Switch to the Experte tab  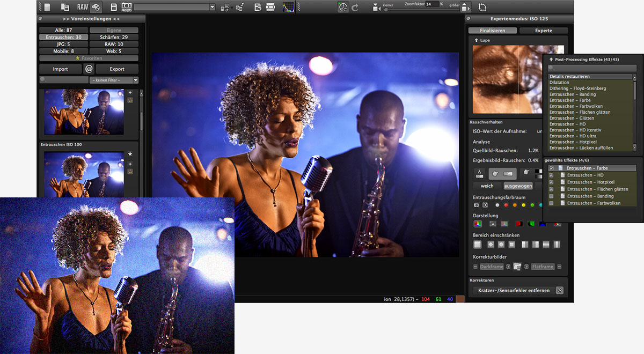point(543,31)
